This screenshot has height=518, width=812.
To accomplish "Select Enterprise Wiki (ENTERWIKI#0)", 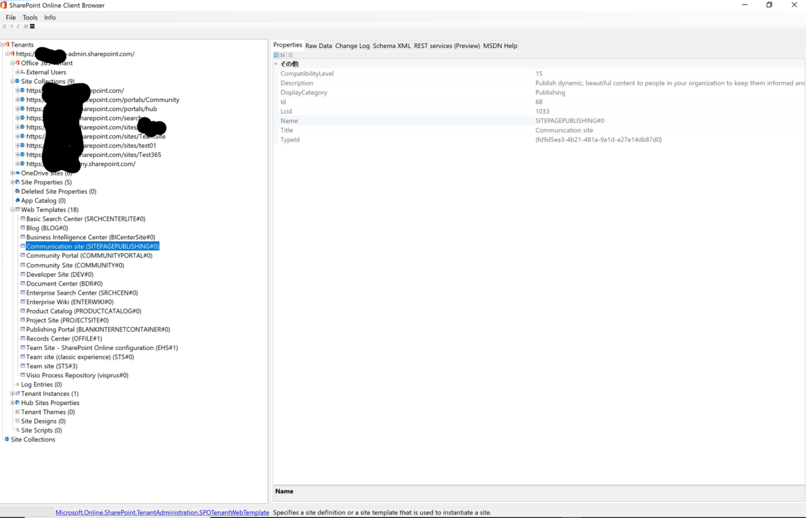I will click(x=70, y=302).
